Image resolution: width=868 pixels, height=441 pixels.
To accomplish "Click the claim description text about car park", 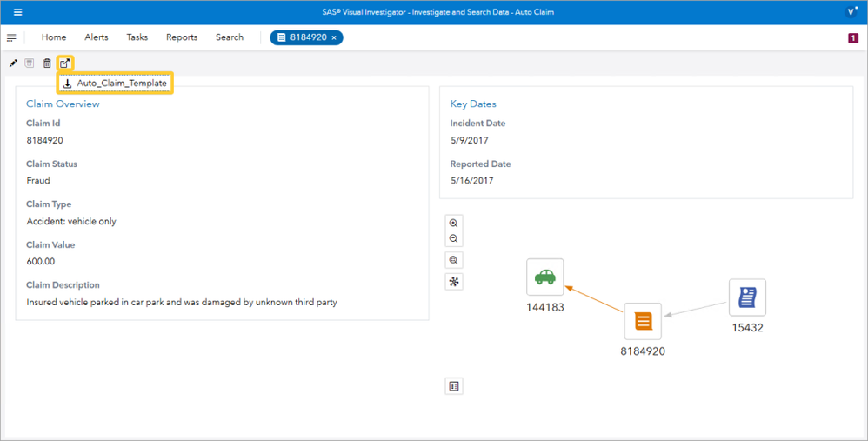I will click(x=182, y=302).
